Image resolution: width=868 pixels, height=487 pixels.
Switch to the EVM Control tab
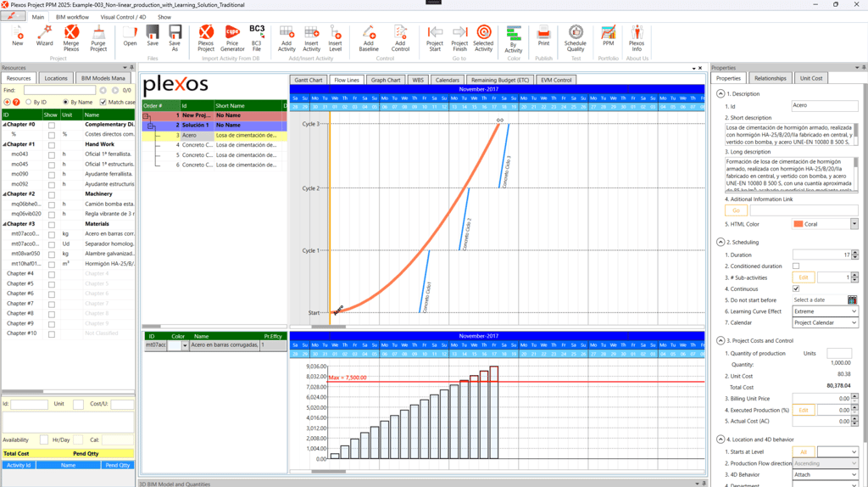(556, 80)
